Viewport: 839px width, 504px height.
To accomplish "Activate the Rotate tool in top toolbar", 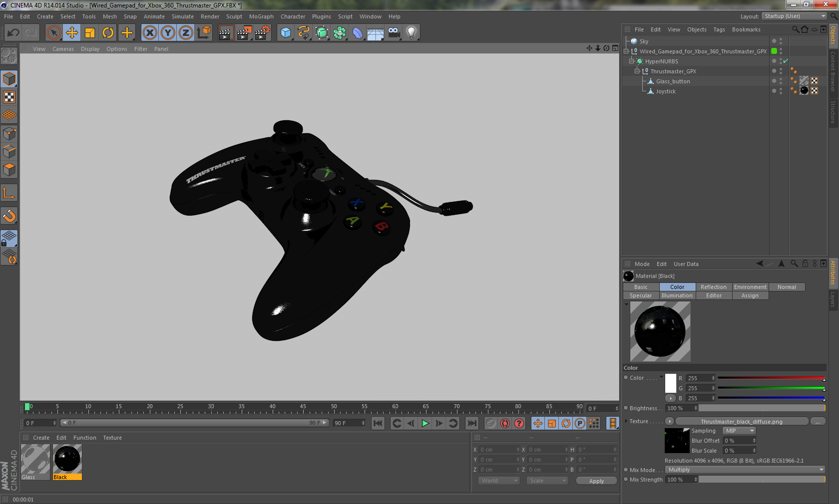I will (x=108, y=33).
